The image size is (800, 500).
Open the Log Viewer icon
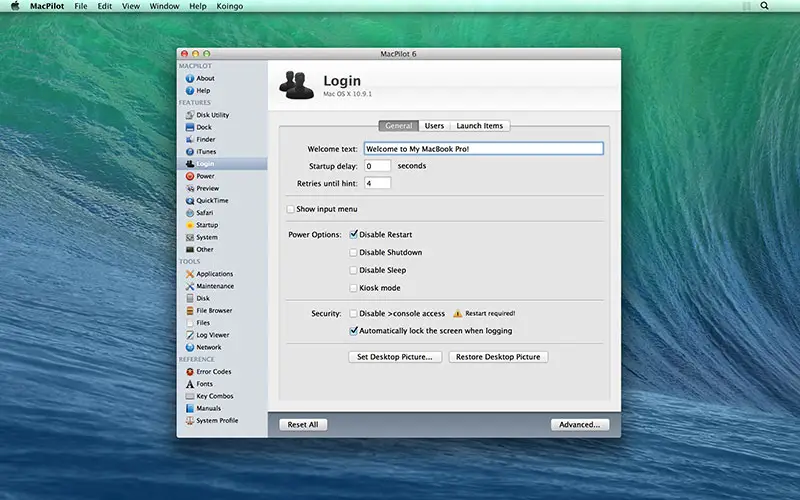pos(190,335)
